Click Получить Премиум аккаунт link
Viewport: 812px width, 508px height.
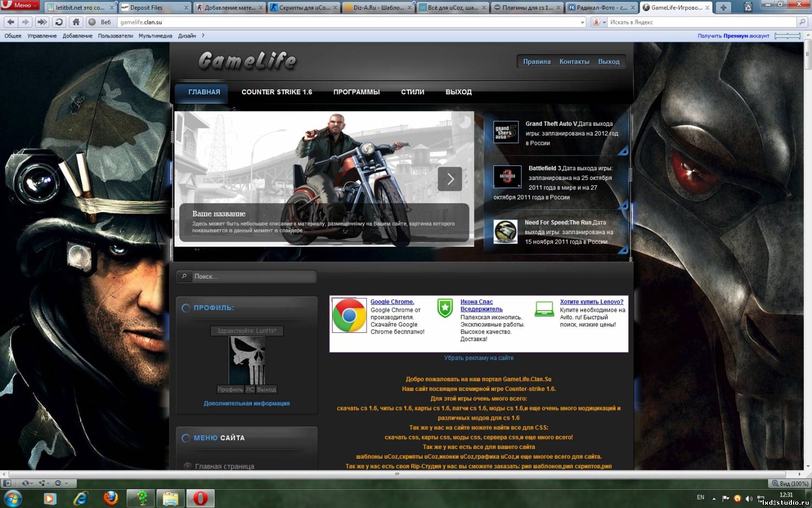pos(733,36)
